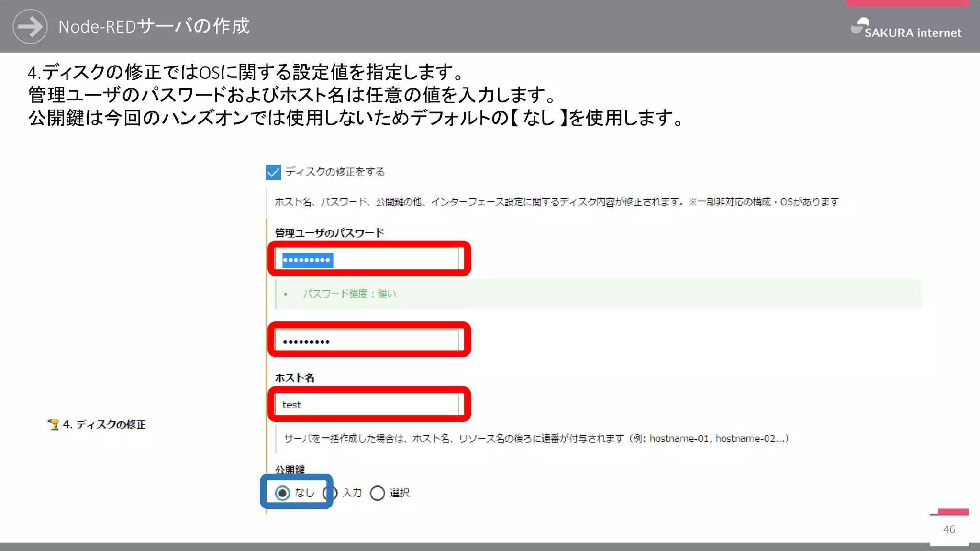Click the Node-REDサーバの作成 slide title
The height and width of the screenshot is (551, 980).
click(x=154, y=26)
